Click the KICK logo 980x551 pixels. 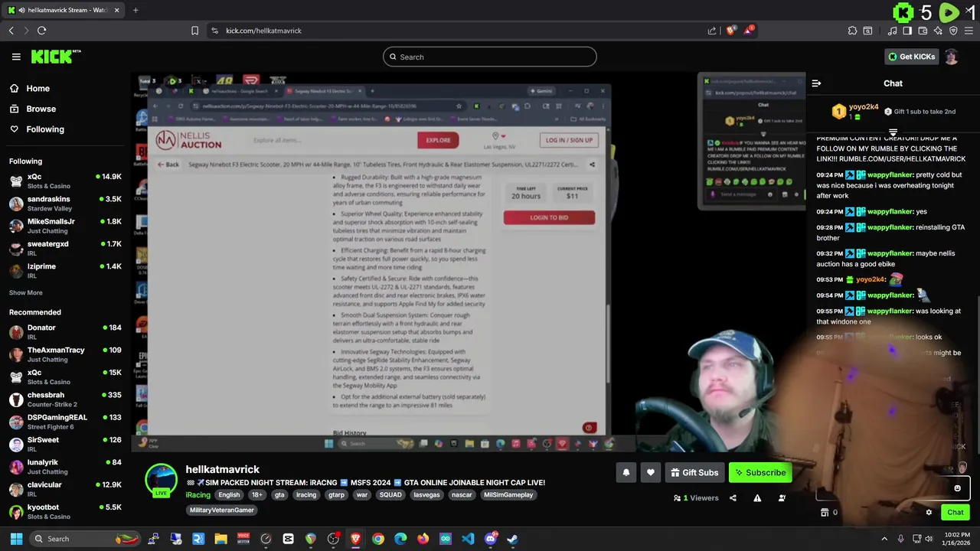[55, 57]
